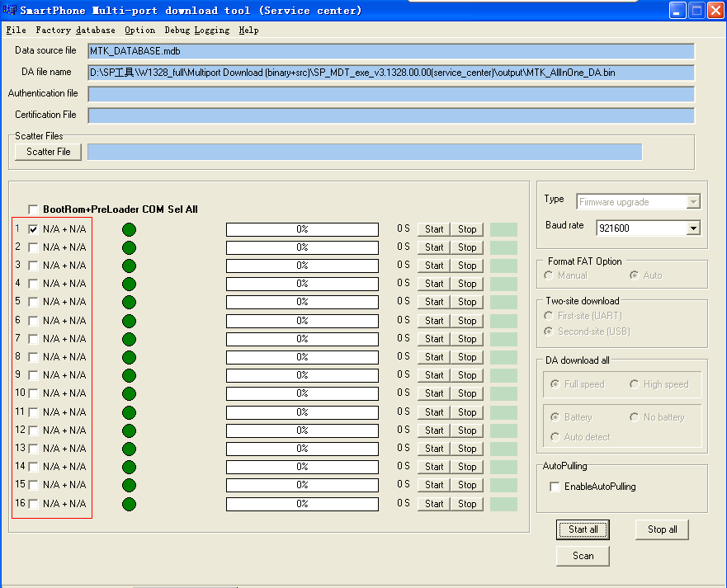Click the green status indicator in row 5
This screenshot has width=727, height=588.
[x=129, y=302]
